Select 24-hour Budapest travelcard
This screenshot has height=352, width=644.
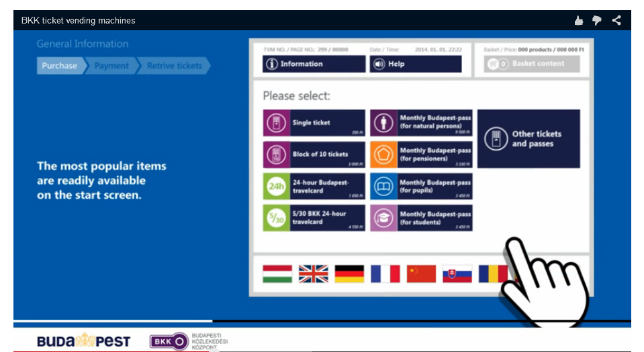point(314,187)
